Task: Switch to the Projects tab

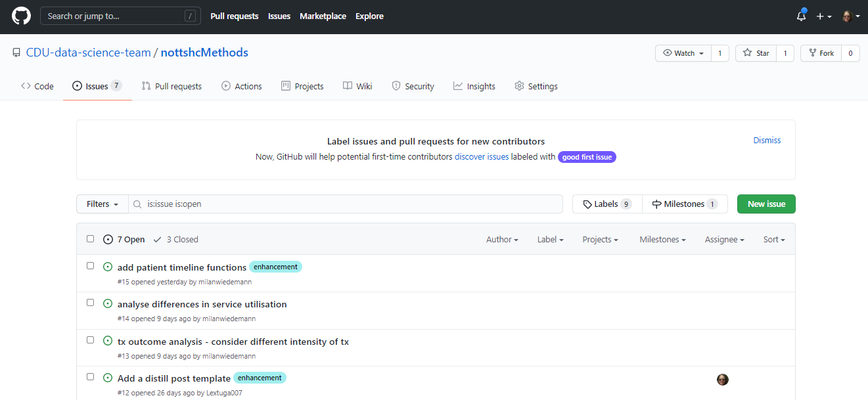Action: (x=302, y=86)
